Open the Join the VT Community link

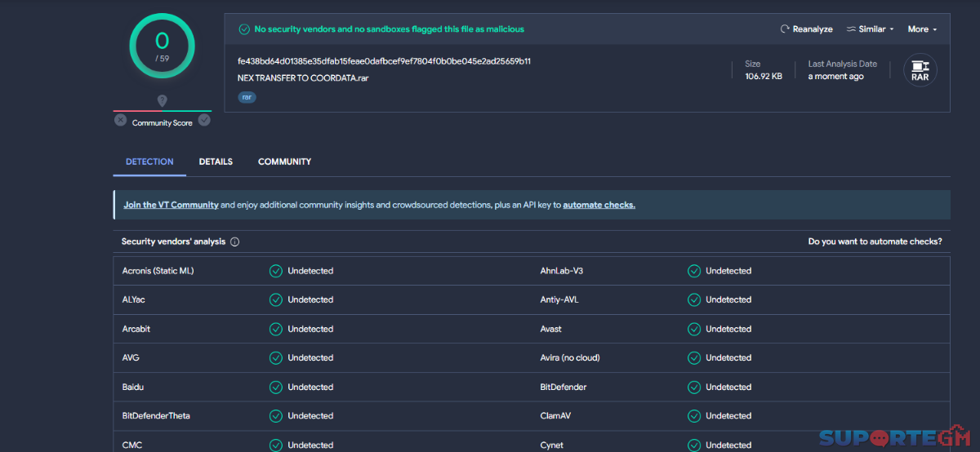click(171, 205)
